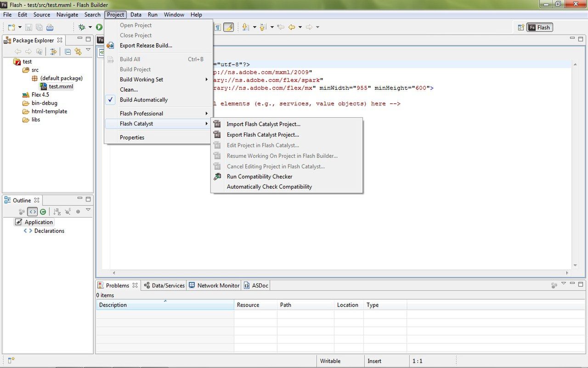588x368 pixels.
Task: Click the Previous Annotation toolbar icon
Action: click(x=263, y=27)
